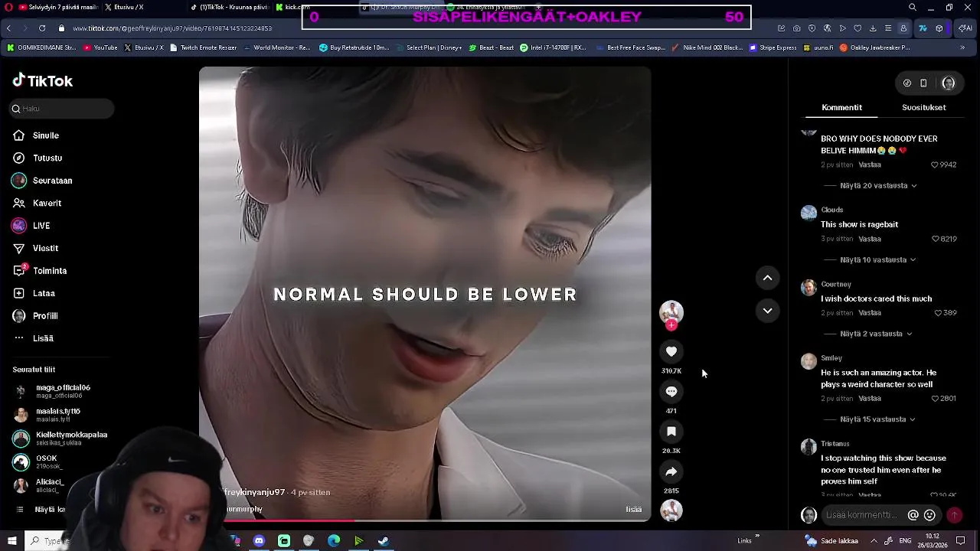Like the comment with 9942 likes
The height and width of the screenshot is (551, 980).
coord(935,165)
